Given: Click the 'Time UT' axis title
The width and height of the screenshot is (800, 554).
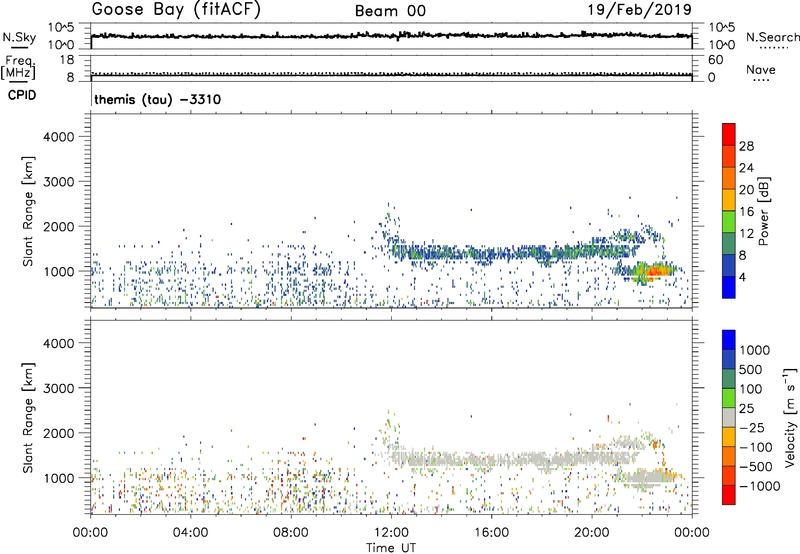Looking at the screenshot, I should 391,548.
